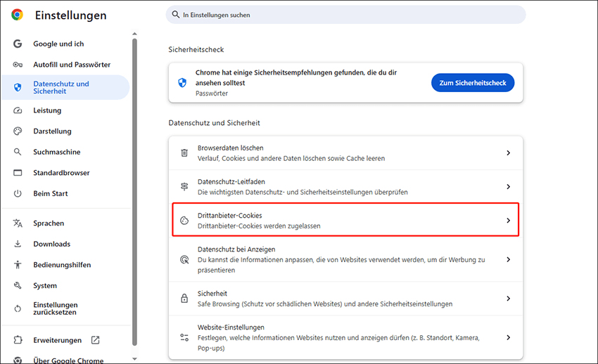Expand the Website-Einstellungen row arrow
Screen dimensions: 598x364
pyautogui.click(x=508, y=337)
